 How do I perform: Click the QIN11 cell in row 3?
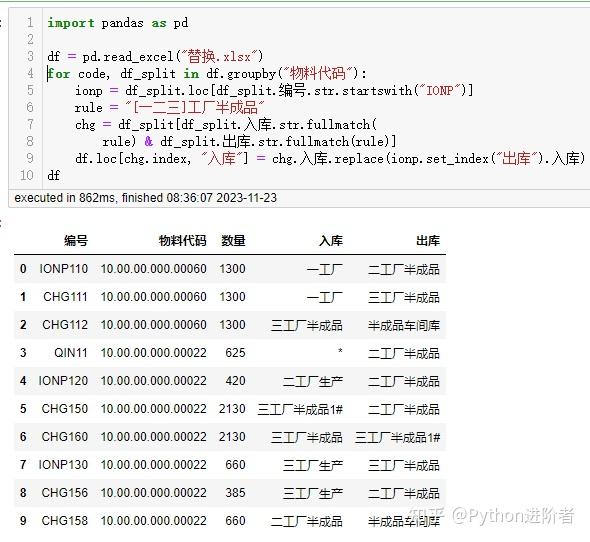click(71, 353)
